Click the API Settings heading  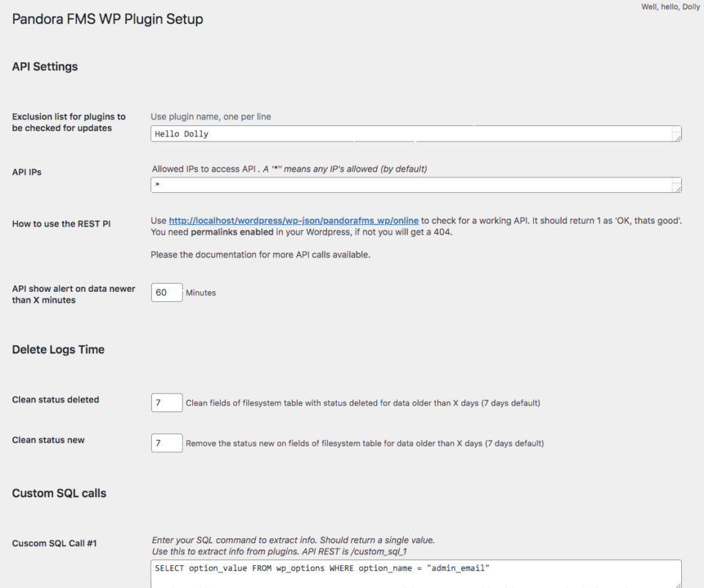pos(45,67)
